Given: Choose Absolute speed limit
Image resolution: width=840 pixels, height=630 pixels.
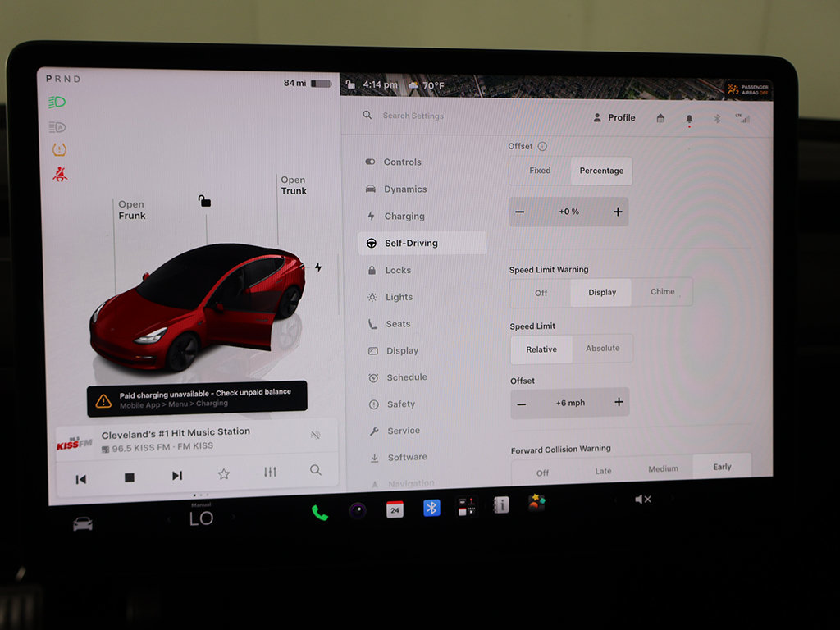Looking at the screenshot, I should 602,348.
